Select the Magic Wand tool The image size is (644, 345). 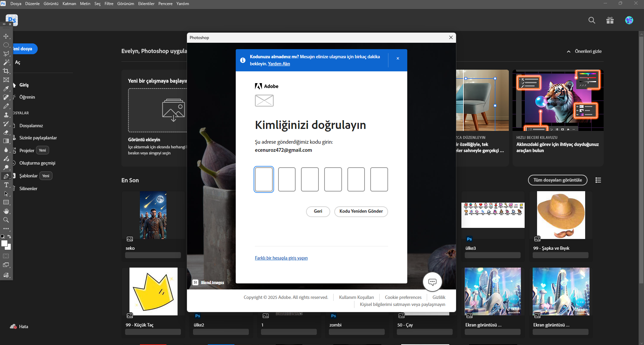coord(6,62)
